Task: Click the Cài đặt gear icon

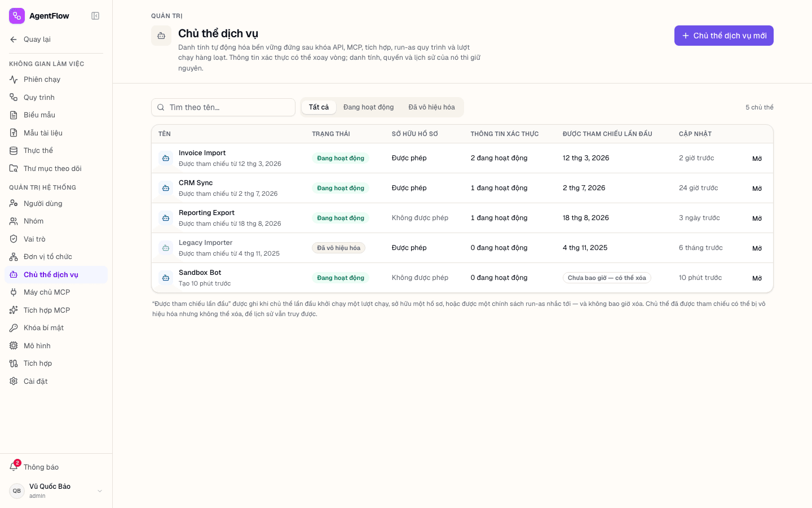Action: click(x=14, y=382)
